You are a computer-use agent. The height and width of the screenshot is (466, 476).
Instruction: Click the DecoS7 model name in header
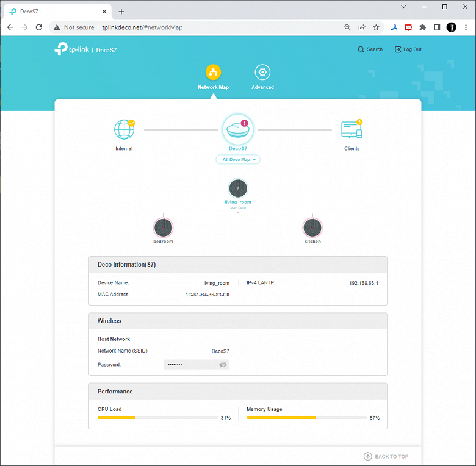click(x=106, y=51)
